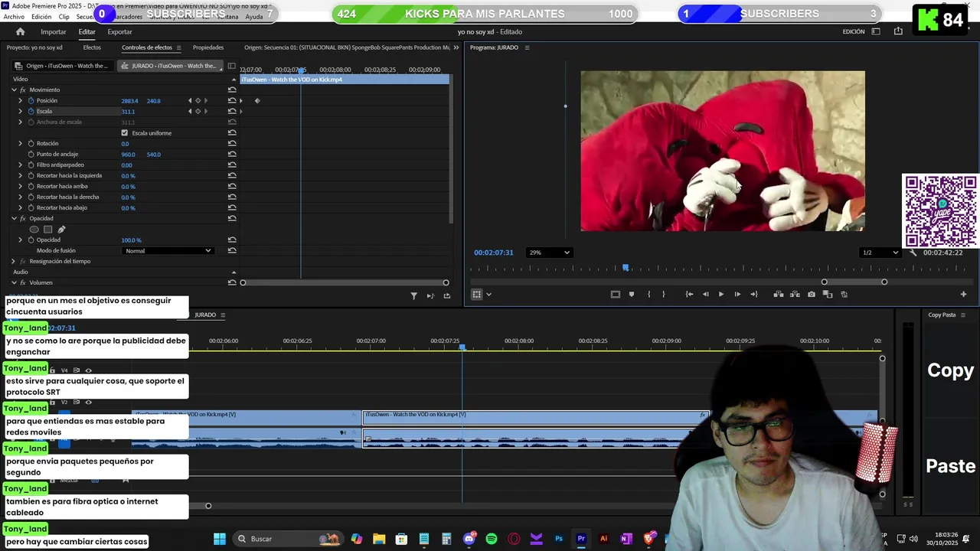
Task: Switch to the Propiedades panel tab
Action: 208,47
